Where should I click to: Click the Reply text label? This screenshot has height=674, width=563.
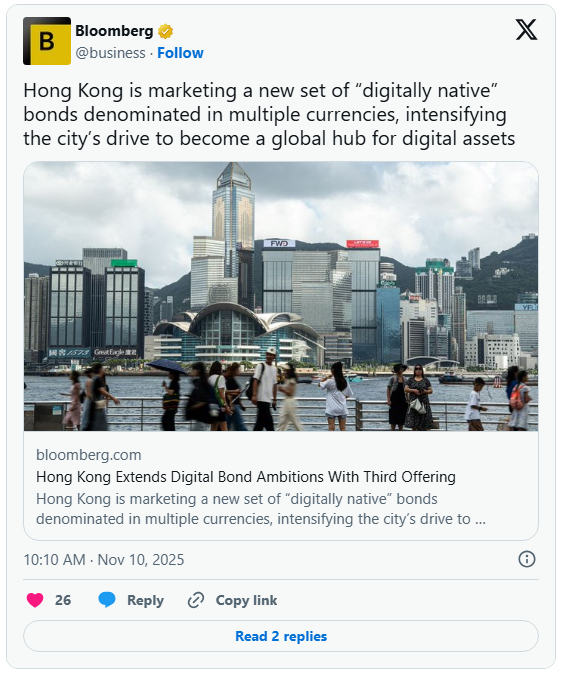click(x=145, y=600)
